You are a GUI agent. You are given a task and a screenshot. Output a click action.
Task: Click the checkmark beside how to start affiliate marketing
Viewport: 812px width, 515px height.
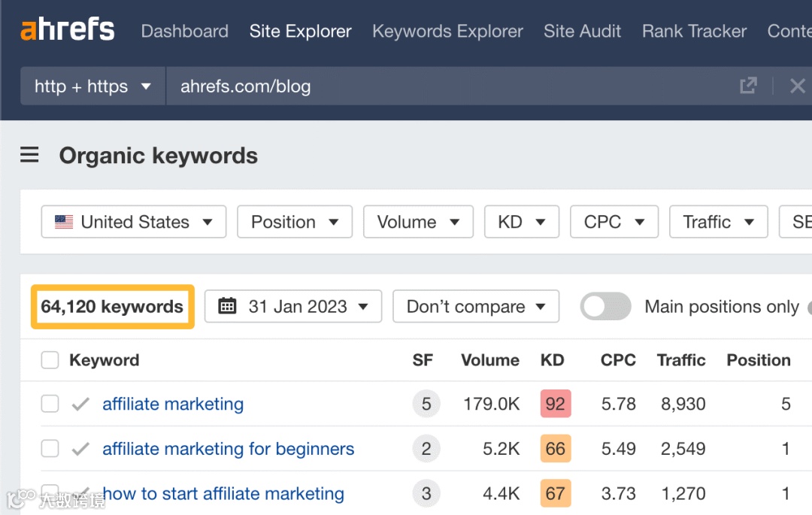[x=80, y=493]
